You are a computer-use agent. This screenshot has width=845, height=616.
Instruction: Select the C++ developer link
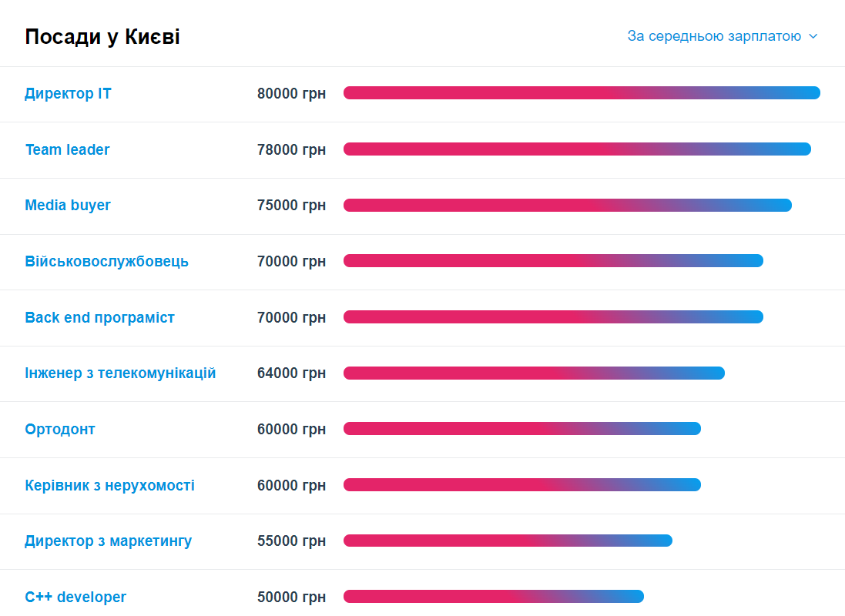tap(75, 597)
